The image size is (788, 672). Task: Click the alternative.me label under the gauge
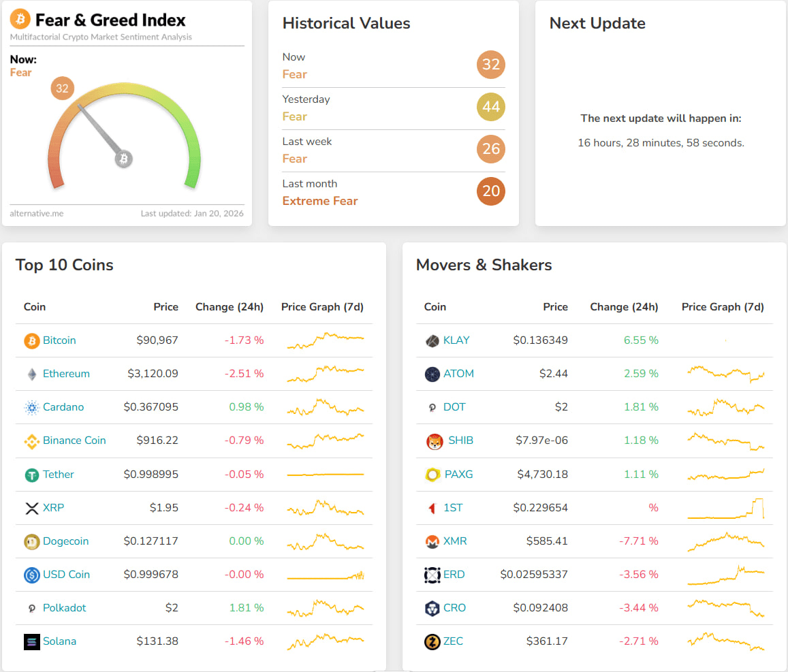(x=37, y=214)
